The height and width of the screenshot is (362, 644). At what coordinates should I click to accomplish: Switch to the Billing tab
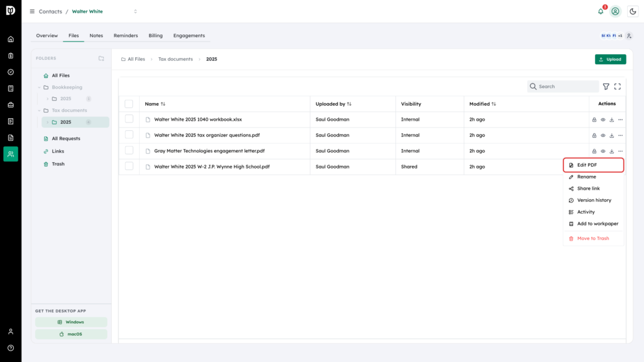coord(156,36)
